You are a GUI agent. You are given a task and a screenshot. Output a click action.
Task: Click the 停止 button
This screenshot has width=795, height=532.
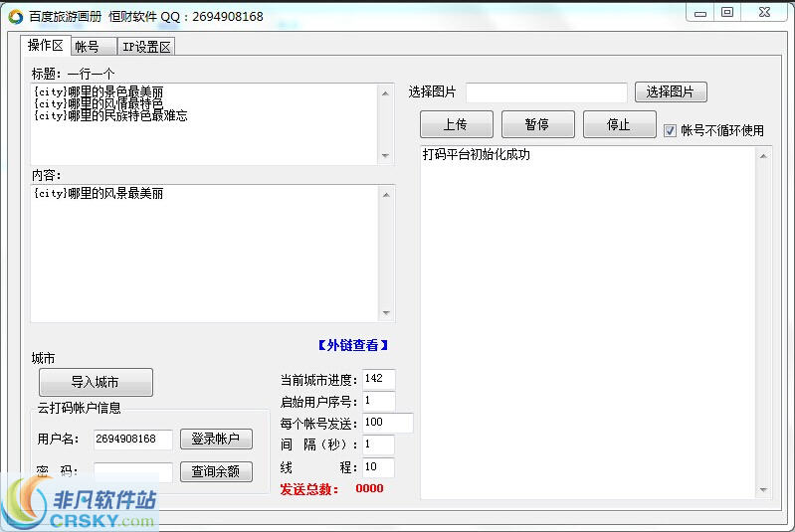pos(620,124)
